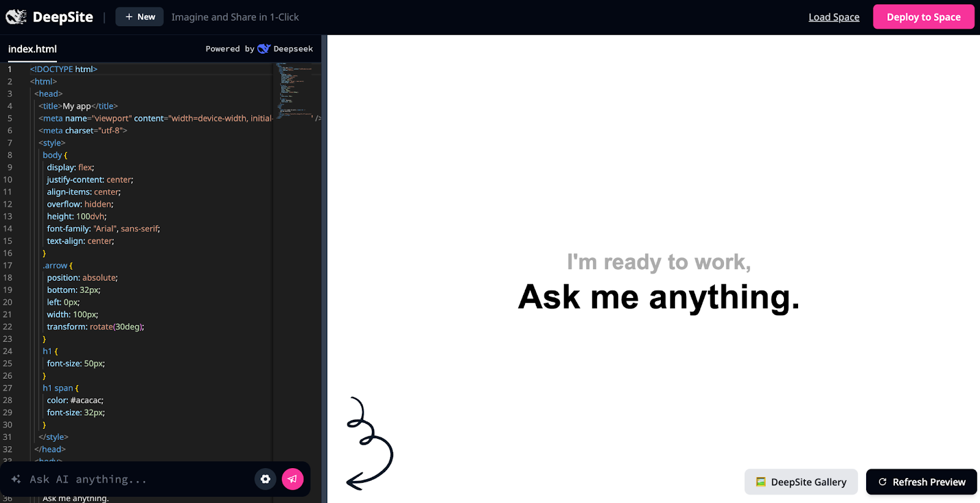Click the DeepSite dragon logo icon

pos(16,17)
